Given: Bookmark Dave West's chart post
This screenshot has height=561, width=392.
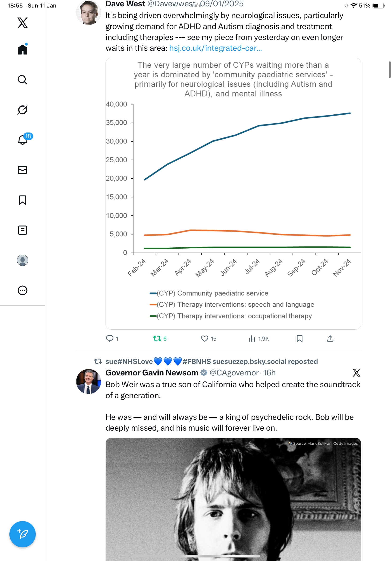Looking at the screenshot, I should tap(299, 338).
